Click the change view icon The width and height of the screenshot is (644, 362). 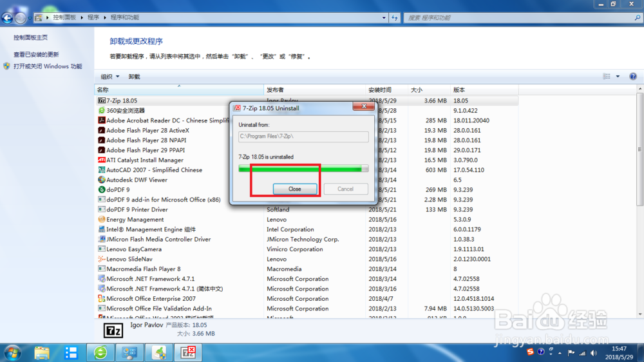pos(606,77)
